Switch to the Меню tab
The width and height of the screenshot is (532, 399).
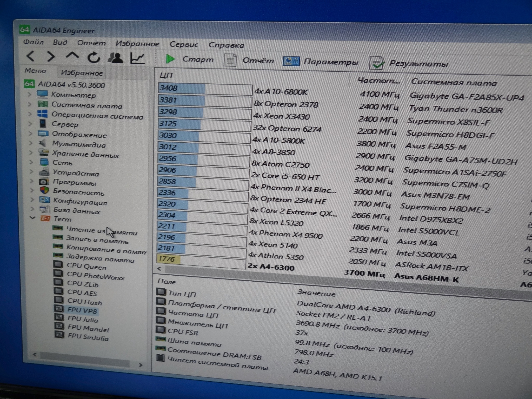click(x=35, y=70)
